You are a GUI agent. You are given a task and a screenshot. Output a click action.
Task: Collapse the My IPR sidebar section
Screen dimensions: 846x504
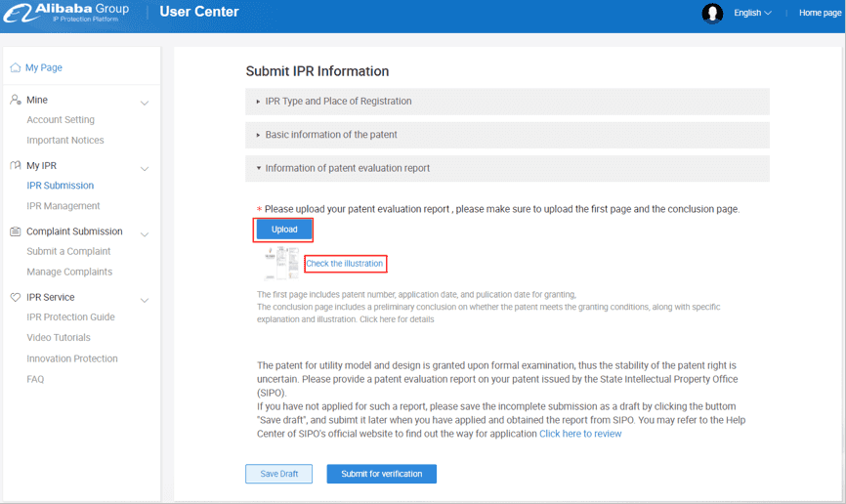click(x=145, y=168)
